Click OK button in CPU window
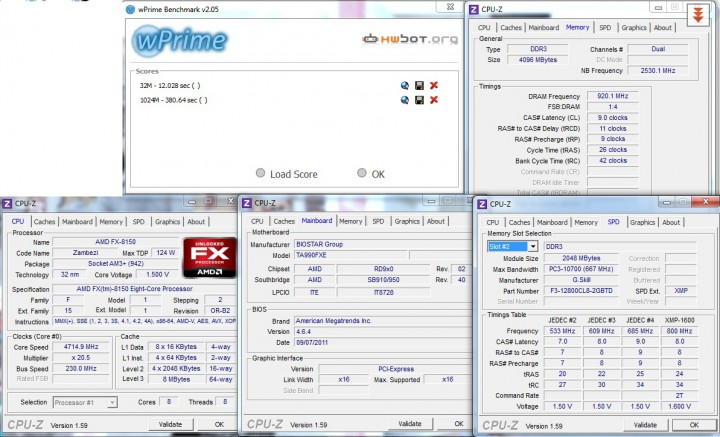 219,425
